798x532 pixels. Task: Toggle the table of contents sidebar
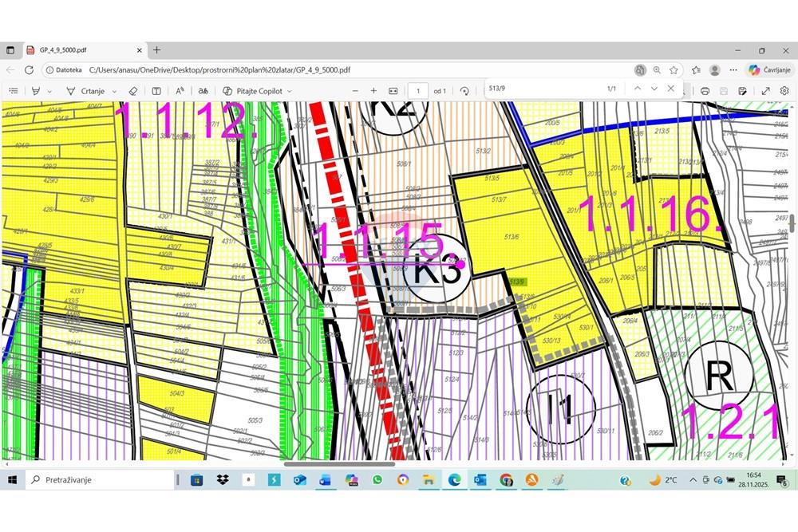pos(14,91)
